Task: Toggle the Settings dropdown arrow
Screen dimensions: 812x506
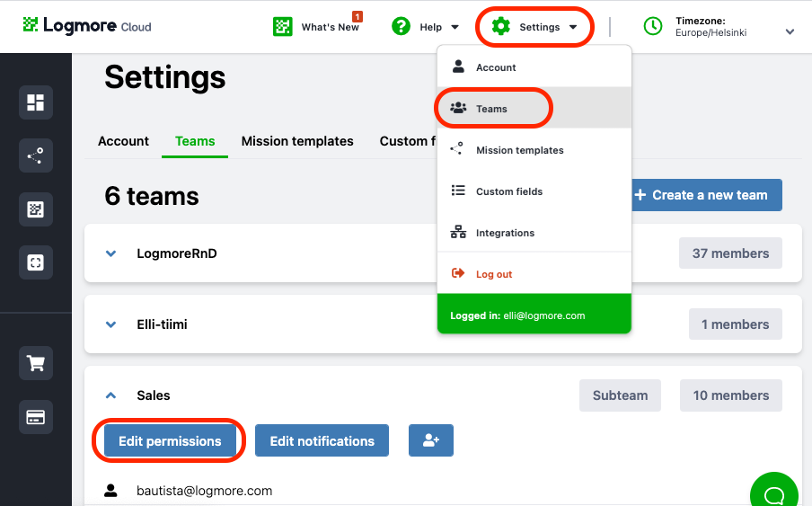Action: click(573, 27)
